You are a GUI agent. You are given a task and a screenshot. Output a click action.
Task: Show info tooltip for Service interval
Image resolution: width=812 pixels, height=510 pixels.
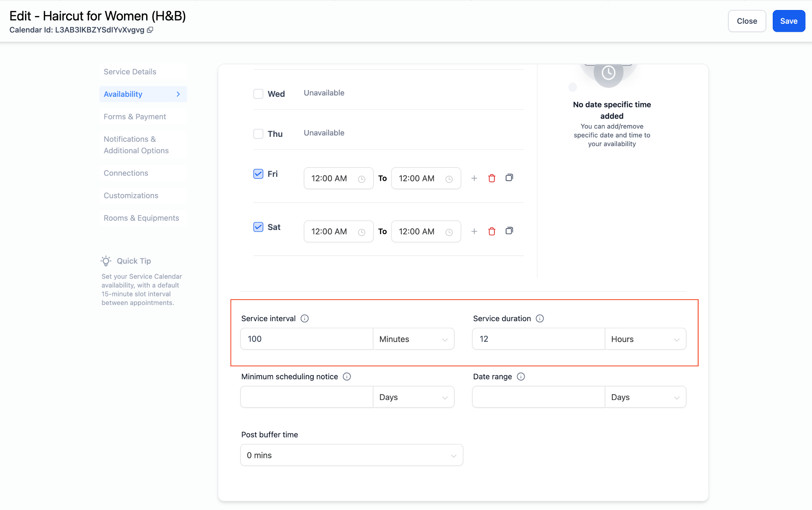tap(304, 318)
